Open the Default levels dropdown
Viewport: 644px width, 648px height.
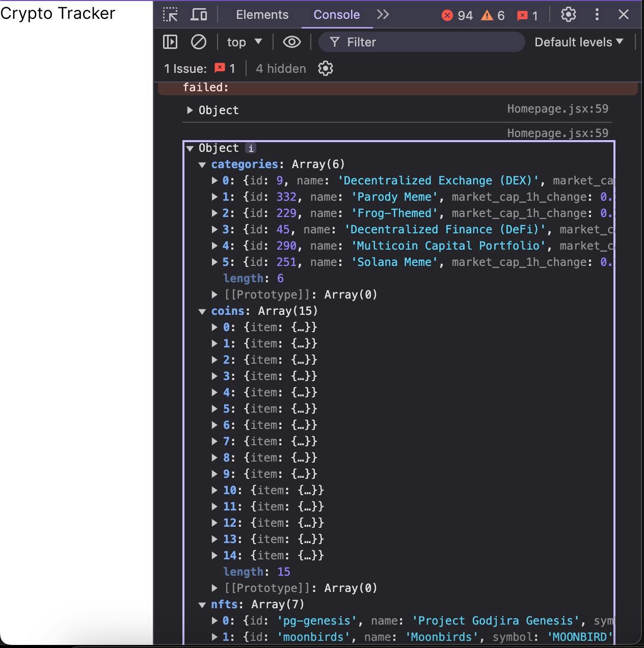(578, 42)
